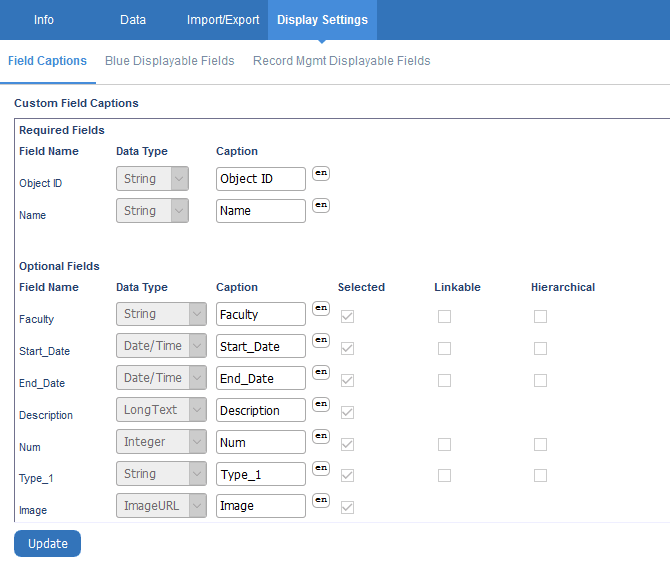Enable the Linkable checkbox for Faculty
The width and height of the screenshot is (670, 570).
pyautogui.click(x=444, y=317)
